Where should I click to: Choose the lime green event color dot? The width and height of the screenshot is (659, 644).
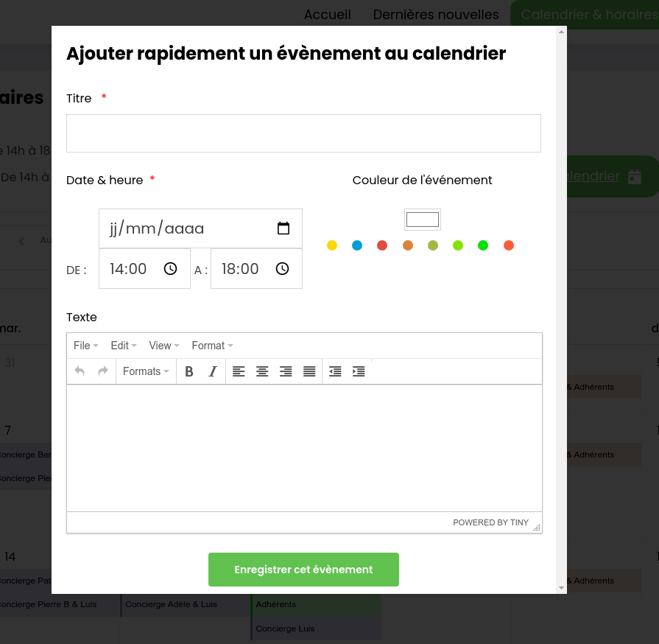click(x=458, y=245)
